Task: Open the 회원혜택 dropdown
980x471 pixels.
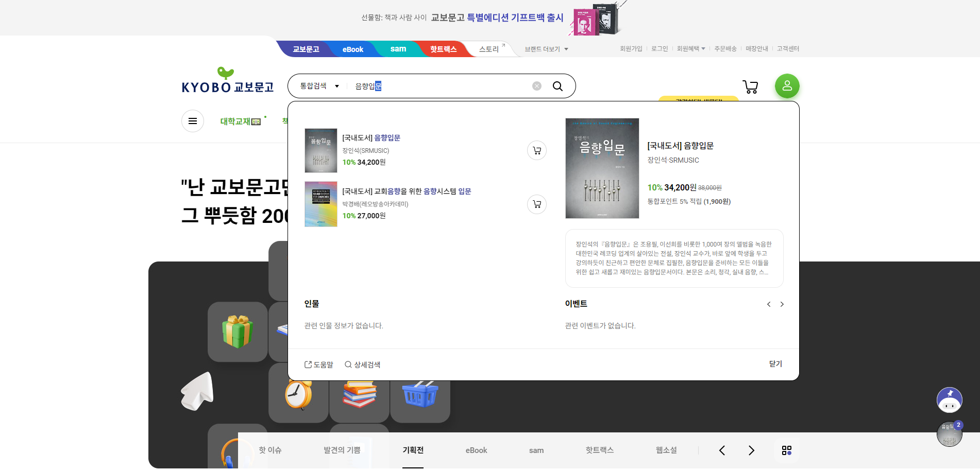Action: coord(691,48)
